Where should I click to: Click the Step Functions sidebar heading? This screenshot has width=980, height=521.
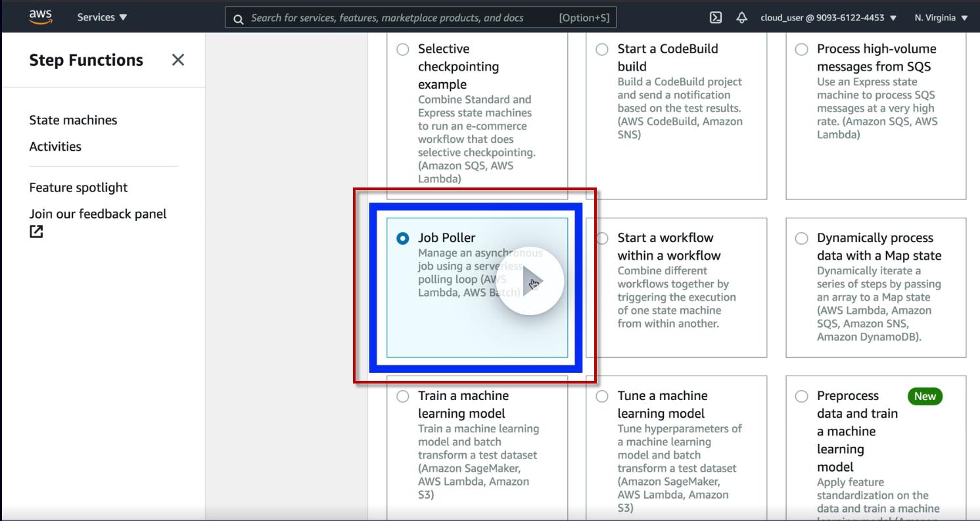(x=86, y=60)
